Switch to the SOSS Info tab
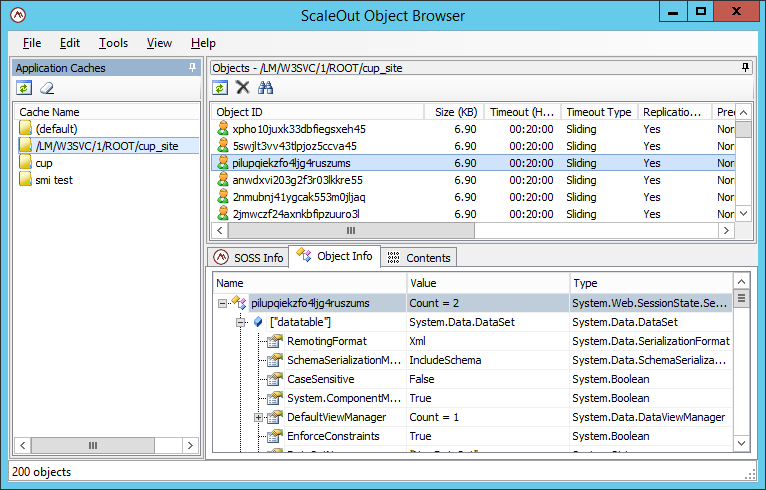Screen dimensions: 766x490 248,257
